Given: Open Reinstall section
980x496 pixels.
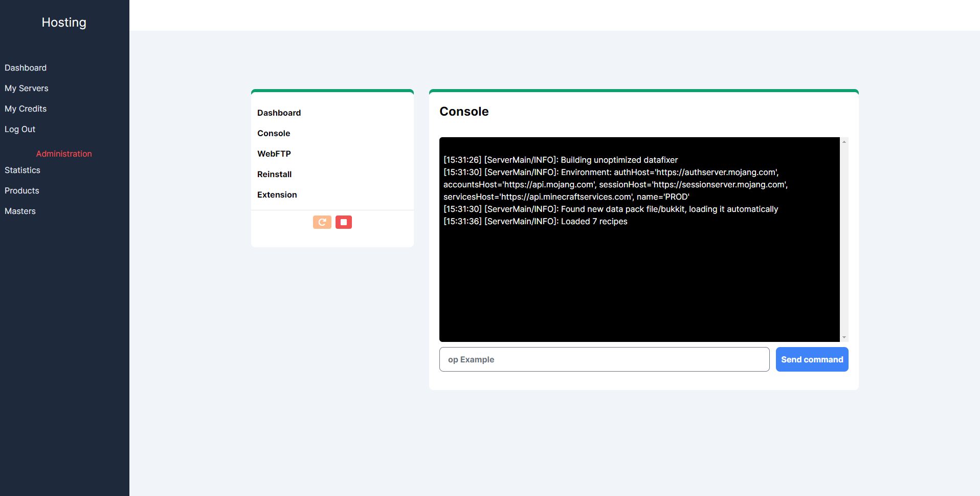Looking at the screenshot, I should click(274, 174).
